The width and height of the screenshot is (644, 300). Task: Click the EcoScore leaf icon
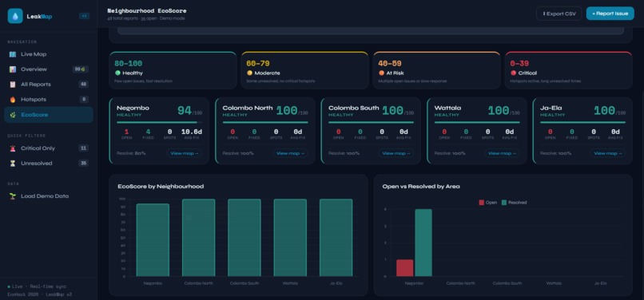pos(13,115)
